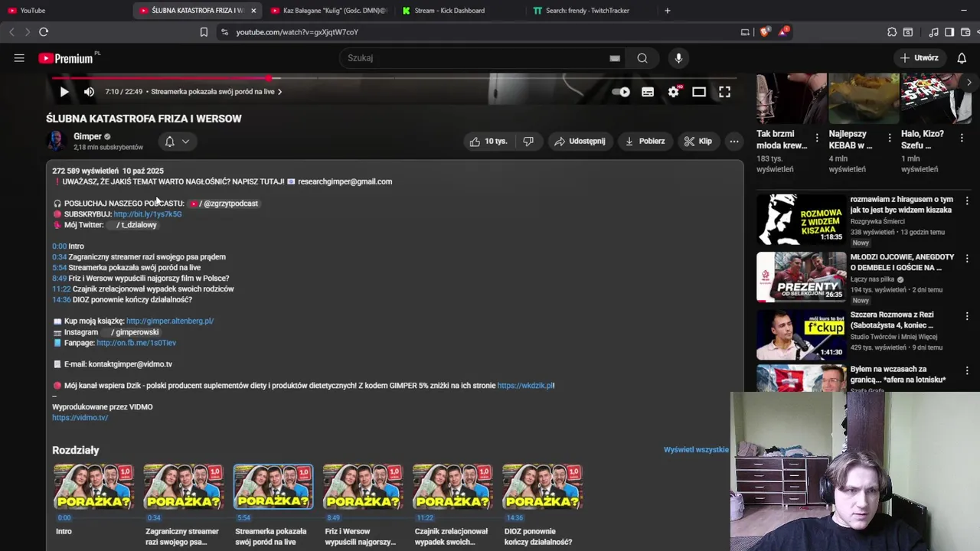Open notification preferences dropdown for Gimper
The image size is (980, 551).
coord(177,141)
